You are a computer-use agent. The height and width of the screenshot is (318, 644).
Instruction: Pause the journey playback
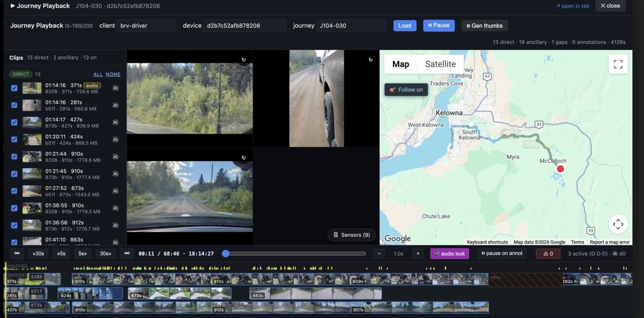coord(439,25)
